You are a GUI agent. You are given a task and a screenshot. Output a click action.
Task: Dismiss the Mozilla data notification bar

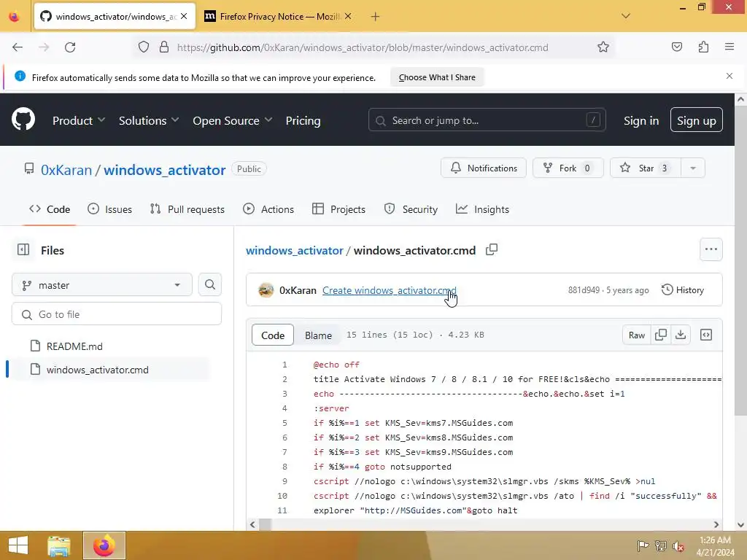pyautogui.click(x=729, y=76)
